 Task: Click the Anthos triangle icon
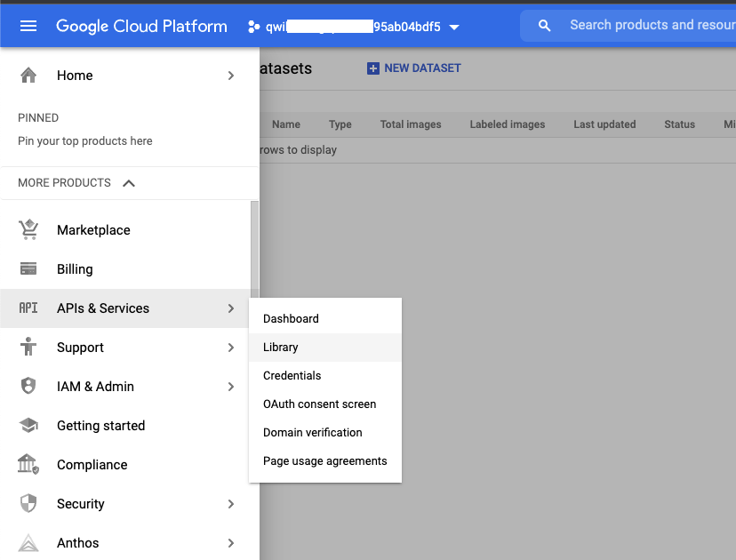coord(28,542)
